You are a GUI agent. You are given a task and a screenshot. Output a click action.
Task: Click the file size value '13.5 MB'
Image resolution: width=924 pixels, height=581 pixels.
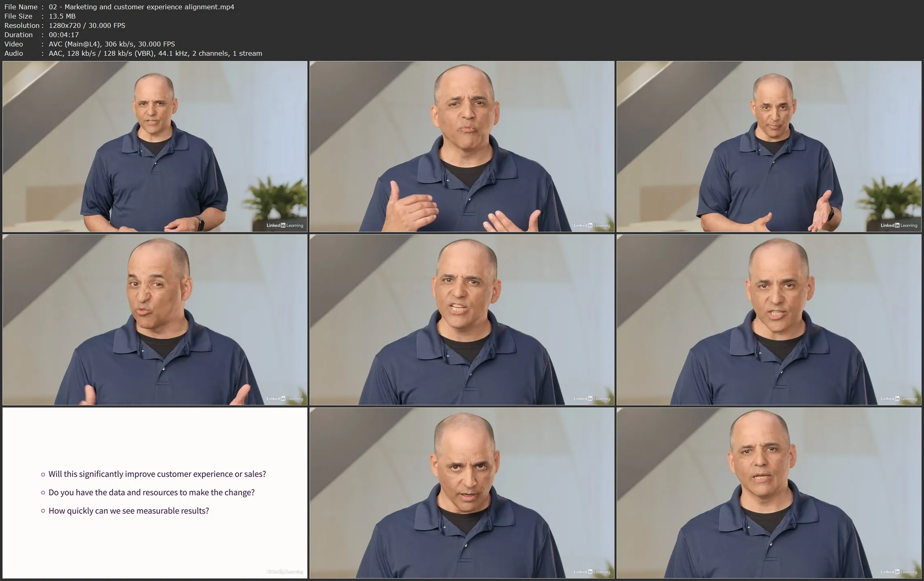pos(62,16)
